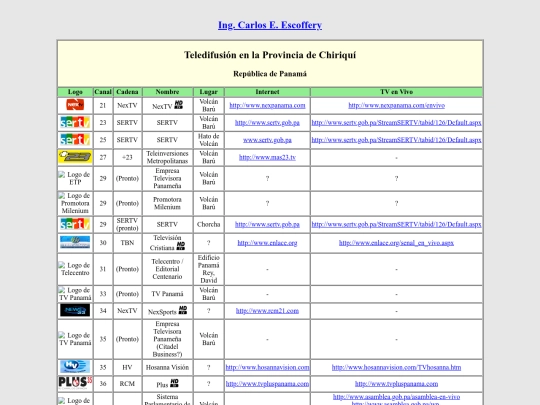Open the NexSports website link for channel 34
The height and width of the screenshot is (405, 540).
[267, 311]
